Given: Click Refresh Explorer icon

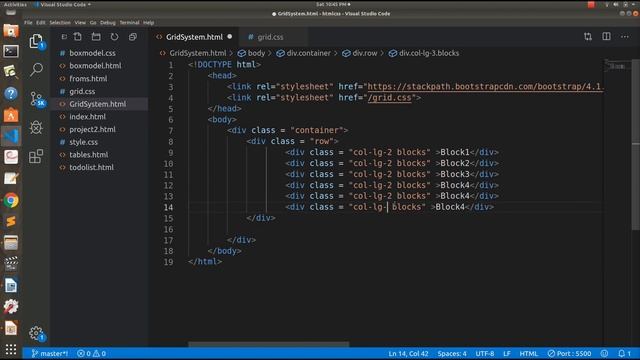Looking at the screenshot, I should (114, 37).
